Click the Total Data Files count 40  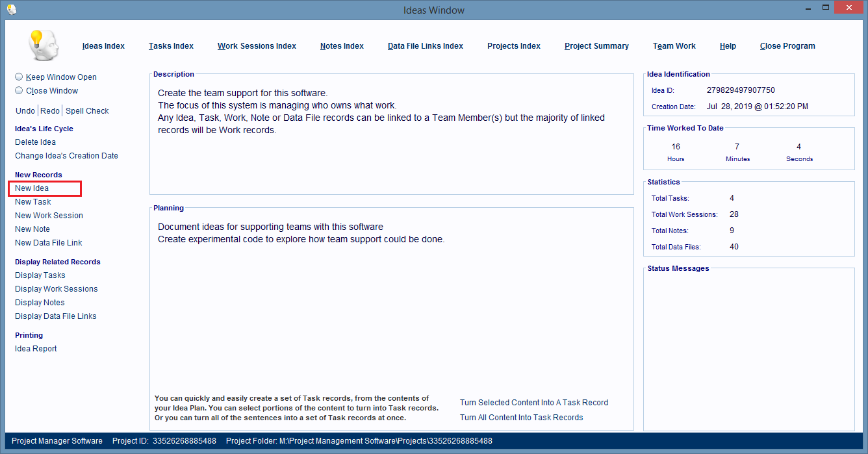[x=734, y=247]
